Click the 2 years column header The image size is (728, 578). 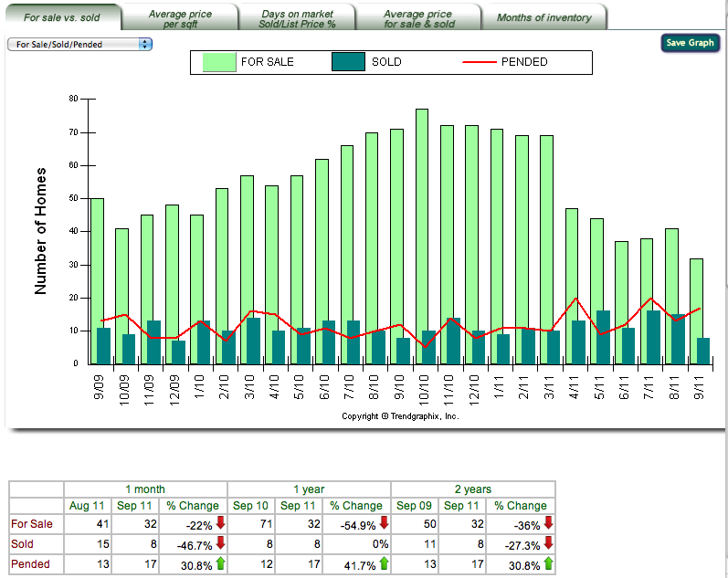point(473,489)
